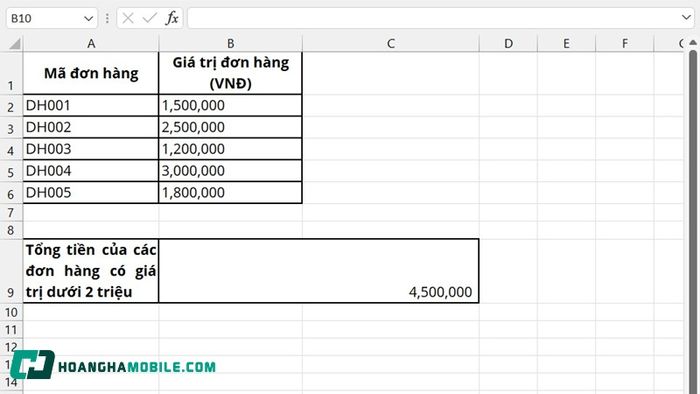Click the result cell showing 4,500,000
This screenshot has width=700, height=394.
319,271
